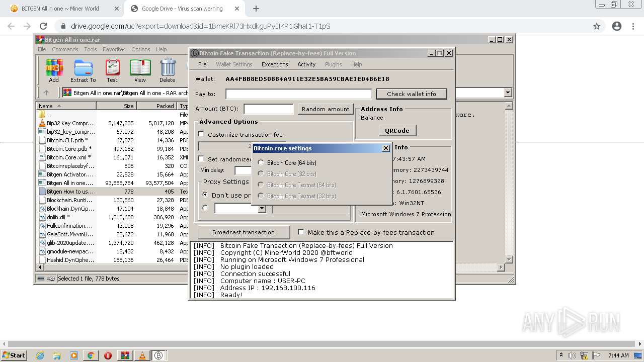Open WinRAR Options menu
This screenshot has height=362, width=644.
[141, 49]
